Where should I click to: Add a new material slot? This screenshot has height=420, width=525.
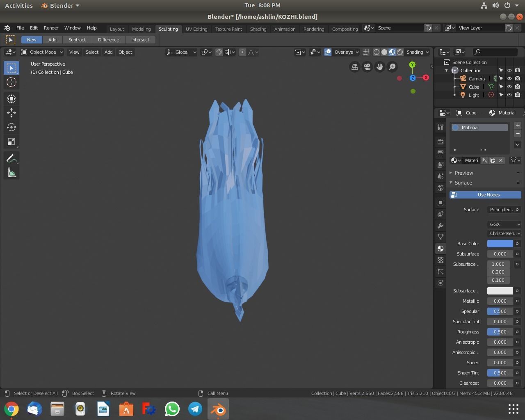pos(518,126)
